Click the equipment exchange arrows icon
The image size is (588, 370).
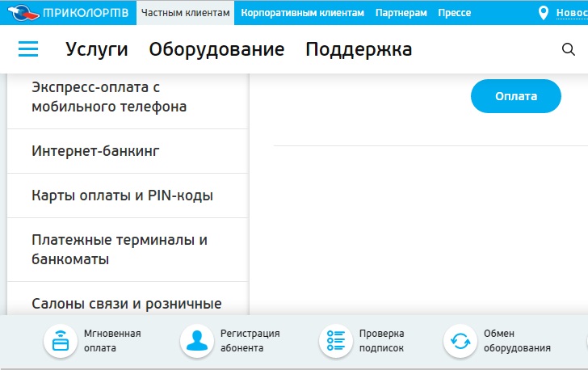click(460, 341)
